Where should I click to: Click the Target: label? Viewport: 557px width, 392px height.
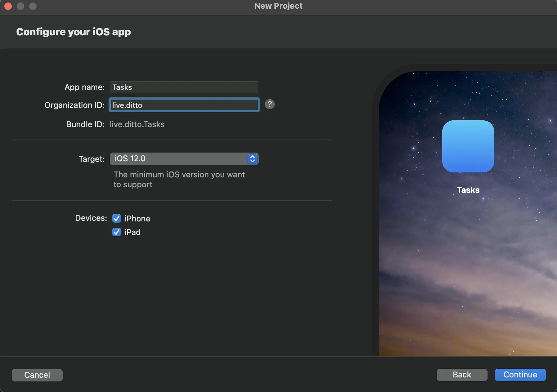click(x=91, y=159)
